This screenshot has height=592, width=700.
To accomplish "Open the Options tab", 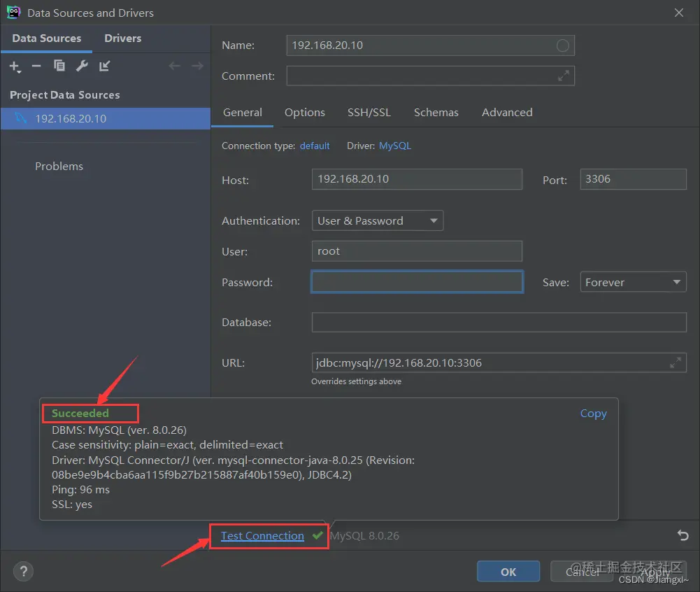I will pos(305,113).
